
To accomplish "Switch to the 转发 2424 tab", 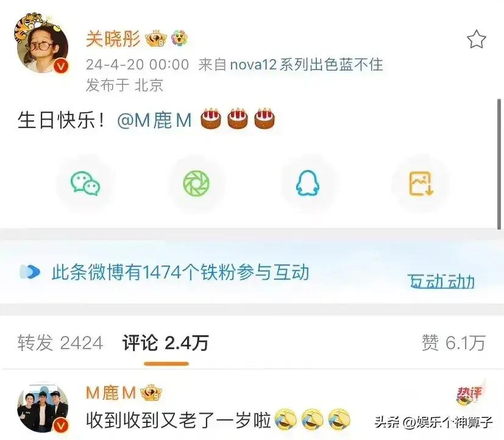I will point(60,342).
